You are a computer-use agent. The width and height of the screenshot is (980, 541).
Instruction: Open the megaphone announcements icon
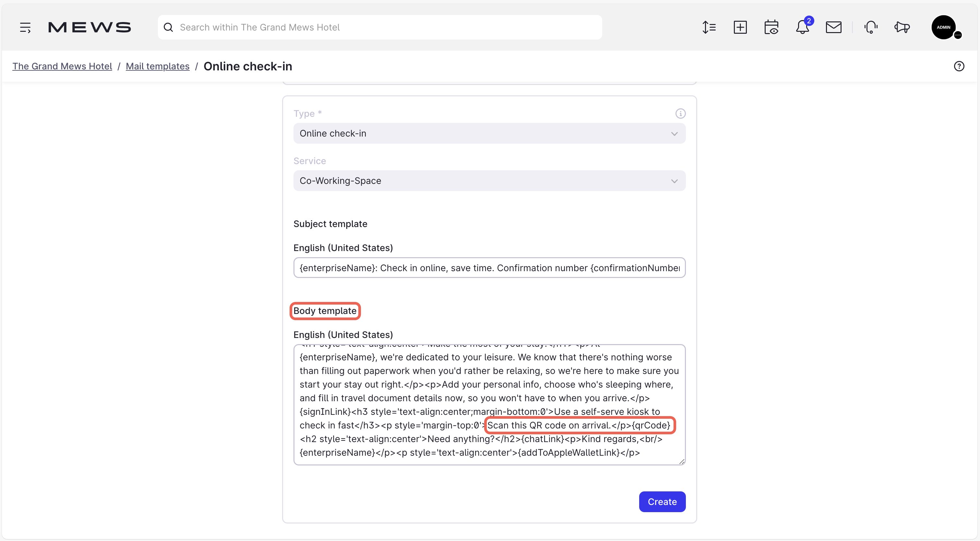(x=902, y=27)
